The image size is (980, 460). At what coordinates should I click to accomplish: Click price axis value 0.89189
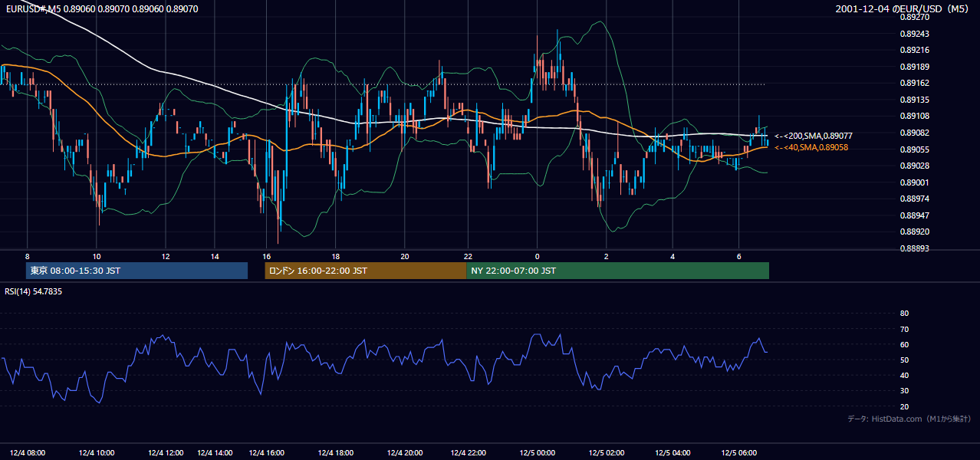click(915, 67)
